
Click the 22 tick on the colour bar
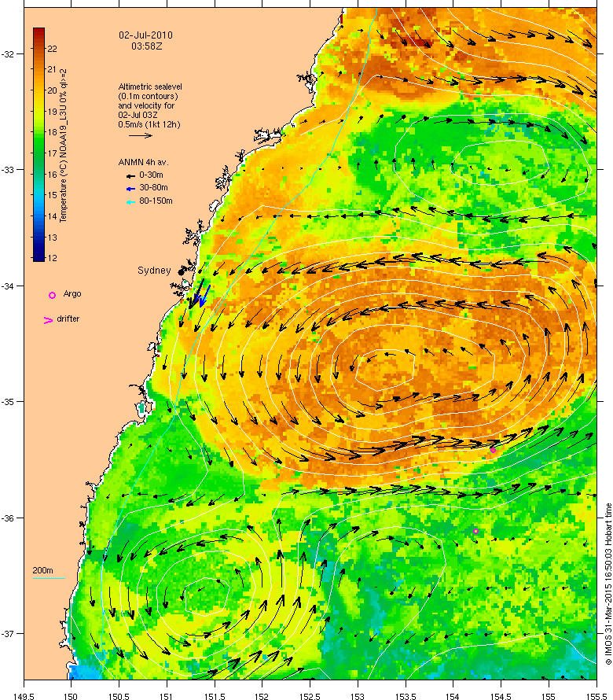pyautogui.click(x=52, y=49)
